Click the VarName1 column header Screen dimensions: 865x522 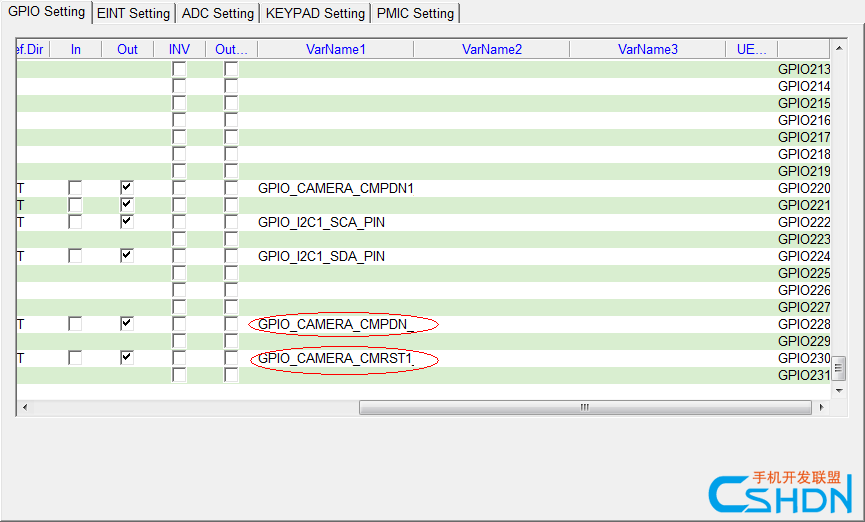point(335,49)
